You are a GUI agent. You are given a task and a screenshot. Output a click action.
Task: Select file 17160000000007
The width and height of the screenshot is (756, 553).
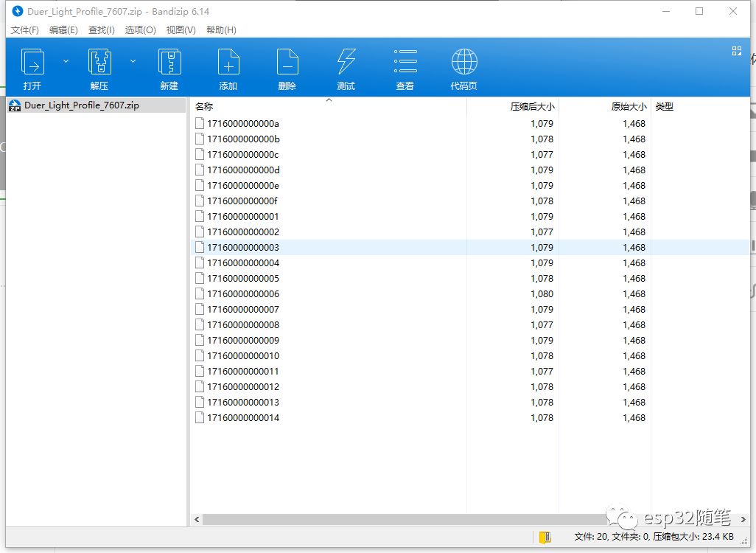click(243, 309)
